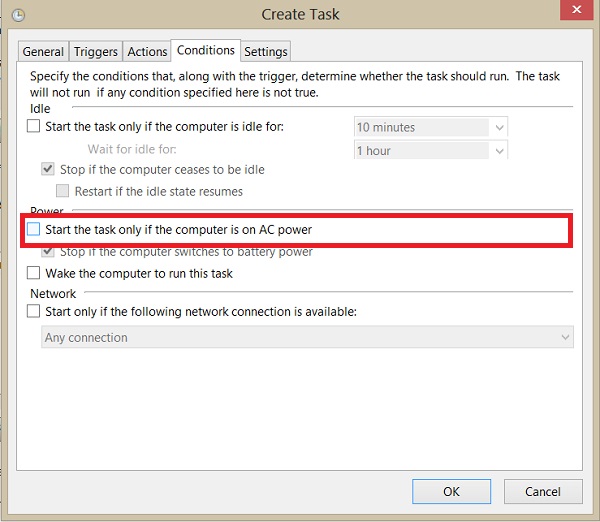
Task: Enable start only if computer is idle checkbox
Action: pos(33,126)
